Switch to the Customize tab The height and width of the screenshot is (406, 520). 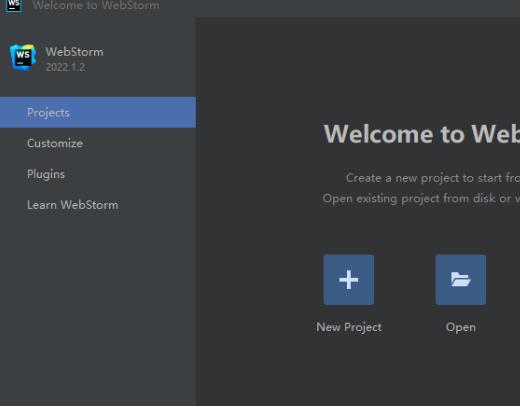point(98,143)
